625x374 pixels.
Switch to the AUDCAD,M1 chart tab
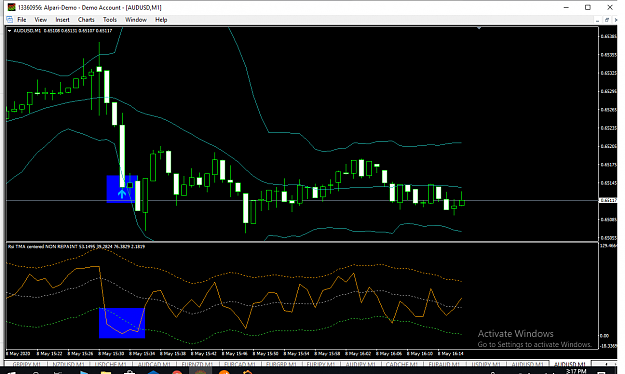coord(154,364)
